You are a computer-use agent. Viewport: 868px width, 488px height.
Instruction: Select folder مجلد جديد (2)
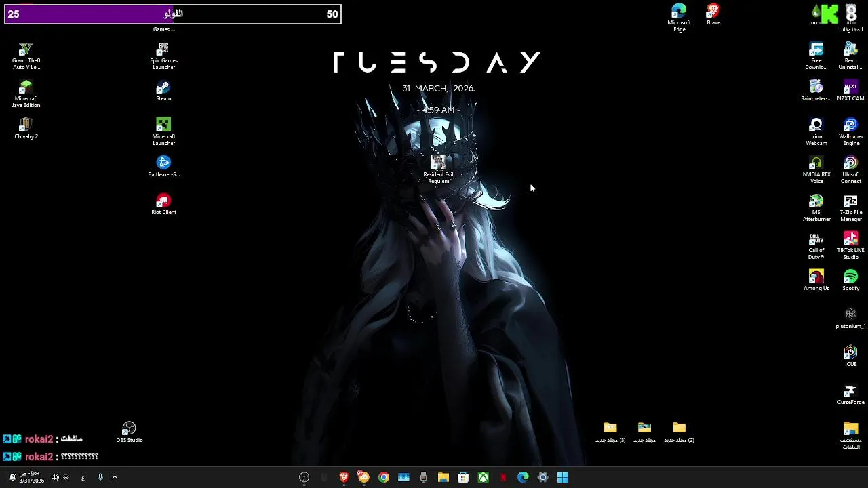point(679,432)
